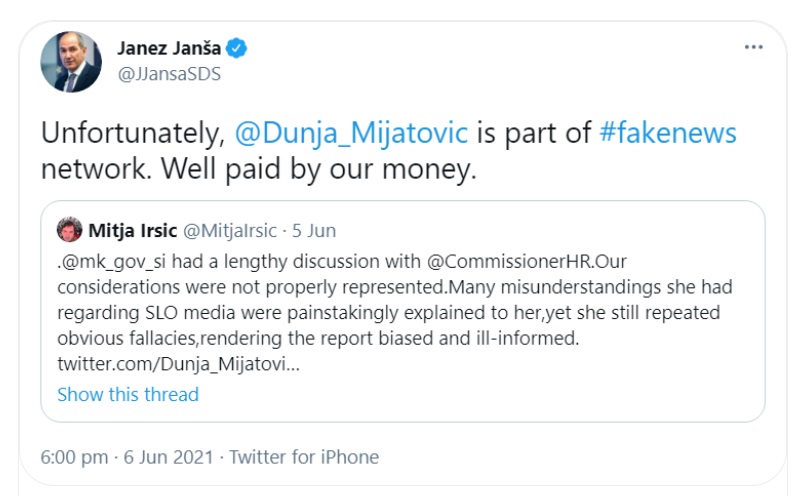This screenshot has height=496, width=812.
Task: Go to the @JJansaSDS handle
Action: (x=169, y=73)
